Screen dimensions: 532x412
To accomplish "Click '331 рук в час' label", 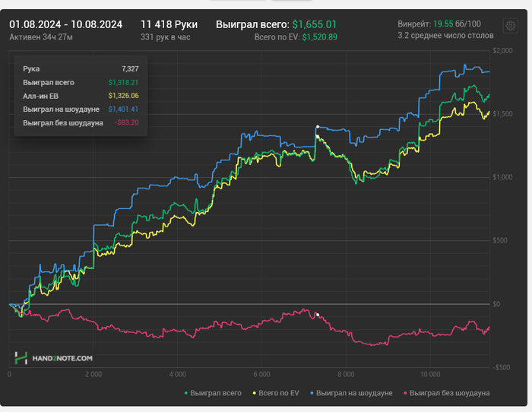I will click(x=165, y=37).
